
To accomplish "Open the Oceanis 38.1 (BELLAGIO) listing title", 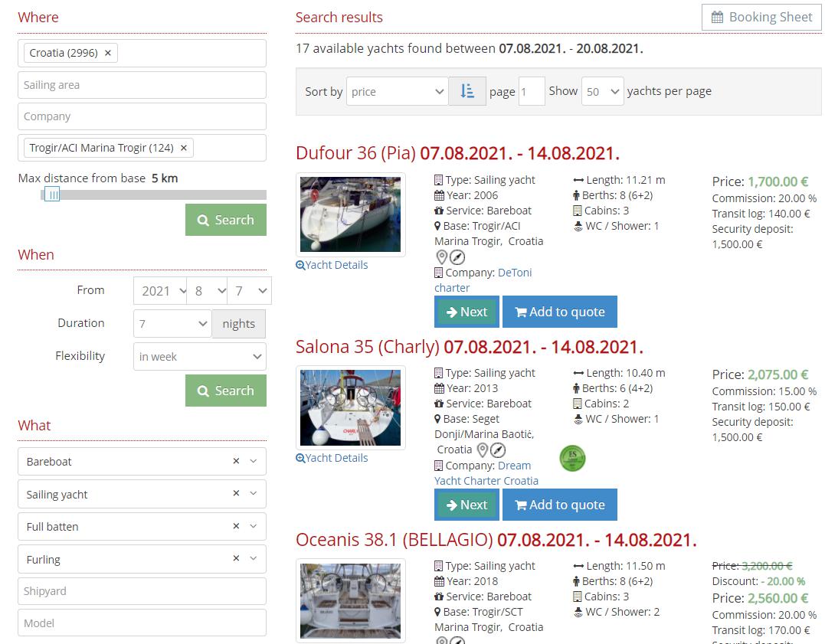I will [x=496, y=540].
